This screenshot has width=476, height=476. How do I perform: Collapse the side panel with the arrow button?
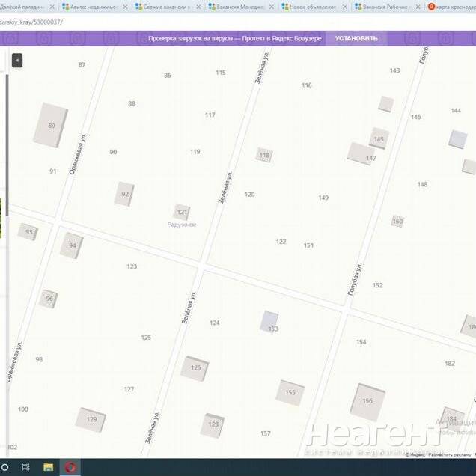coord(17,61)
